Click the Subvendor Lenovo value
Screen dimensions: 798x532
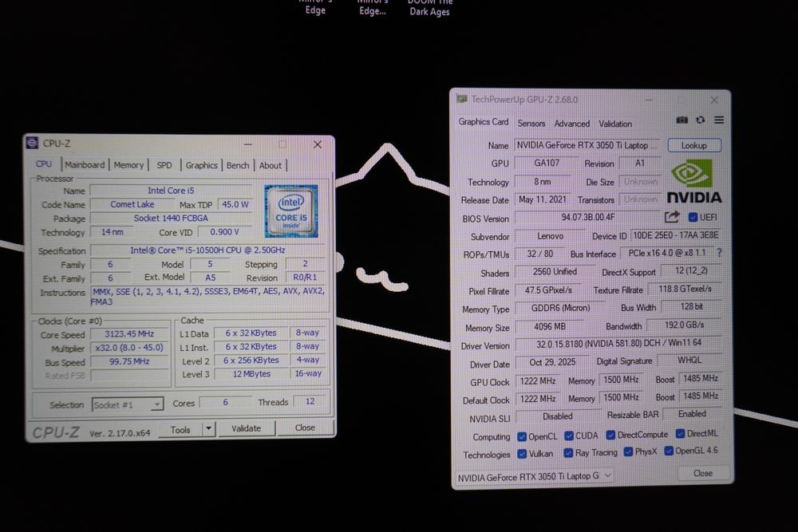(x=550, y=236)
